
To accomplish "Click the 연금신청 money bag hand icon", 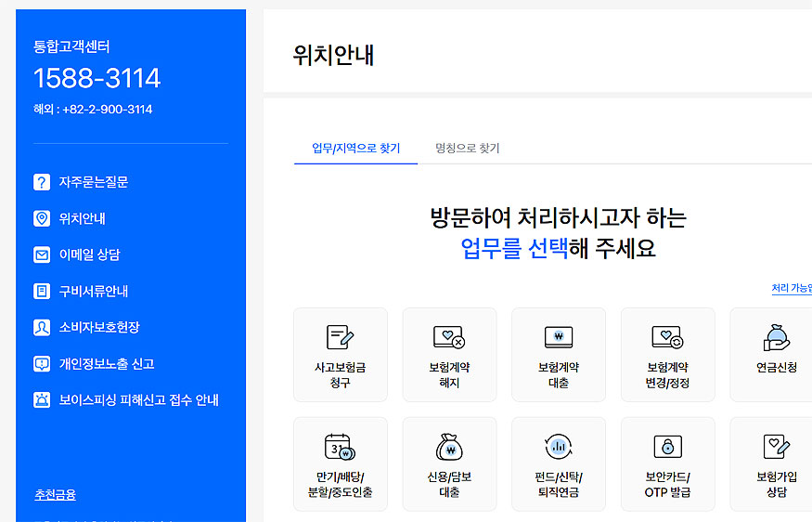I will [776, 337].
